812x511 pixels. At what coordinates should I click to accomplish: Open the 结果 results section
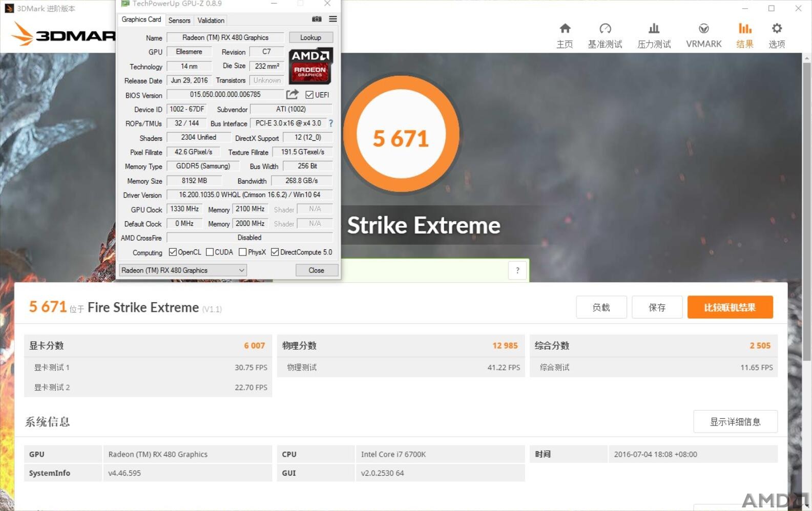(745, 36)
